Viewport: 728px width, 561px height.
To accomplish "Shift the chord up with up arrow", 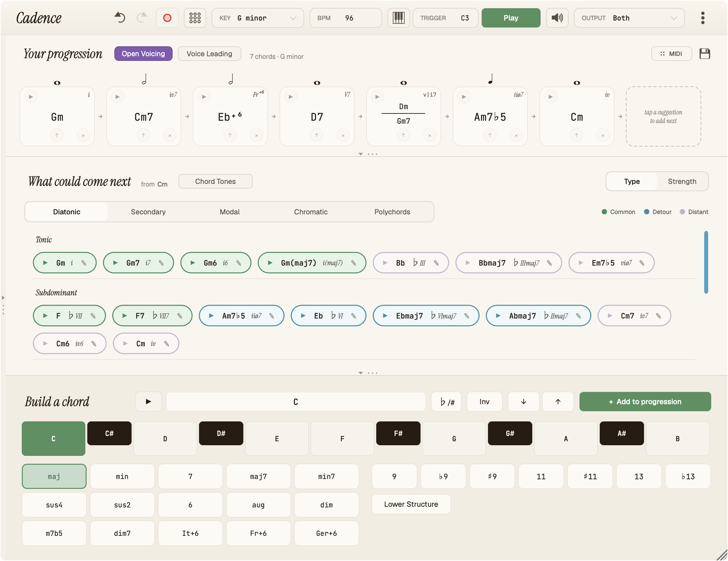I will 558,402.
